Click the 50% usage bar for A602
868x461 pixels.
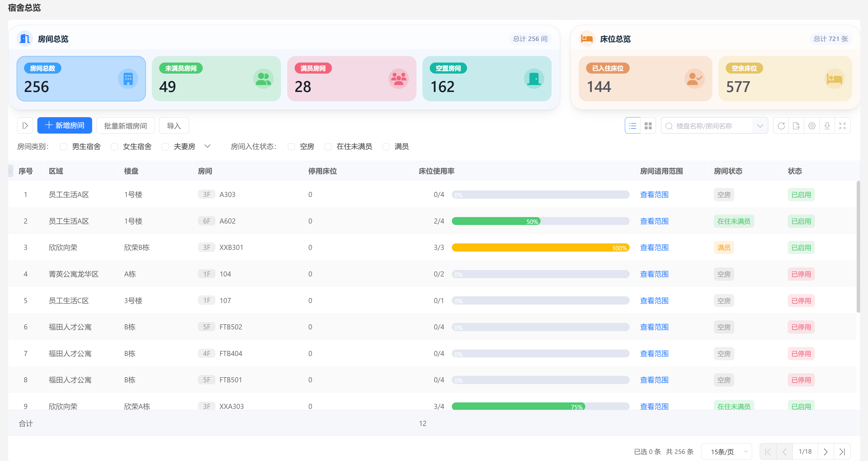coord(541,221)
